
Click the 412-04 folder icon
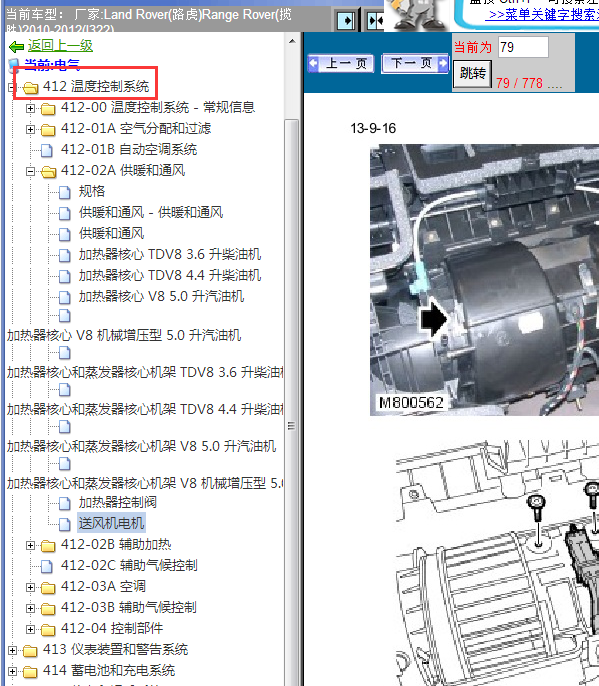coord(48,629)
